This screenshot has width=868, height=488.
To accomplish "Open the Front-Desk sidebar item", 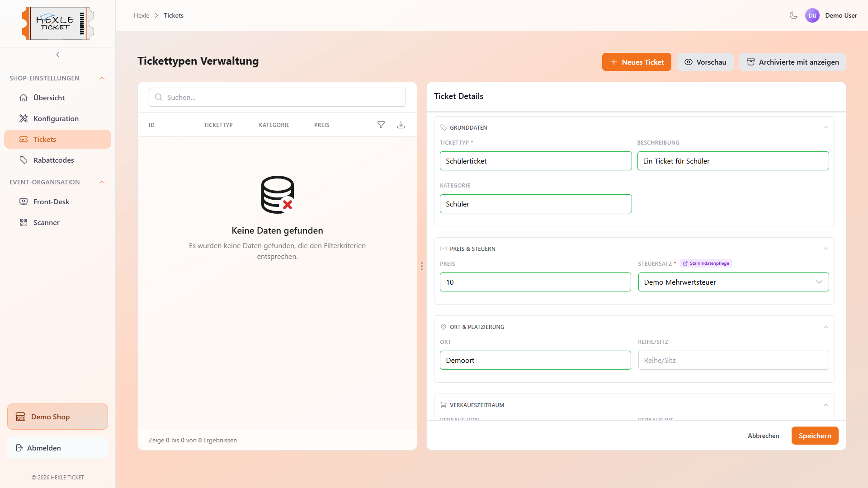I will click(x=51, y=202).
